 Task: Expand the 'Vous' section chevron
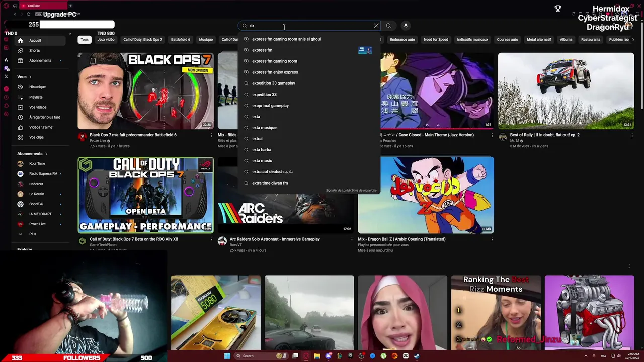30,77
